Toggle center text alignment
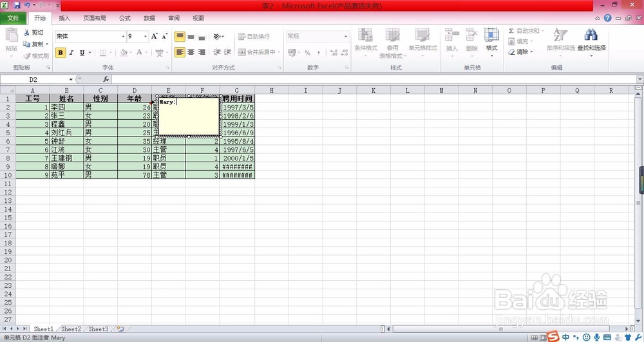Screen dimensions: 644x342 coord(191,52)
